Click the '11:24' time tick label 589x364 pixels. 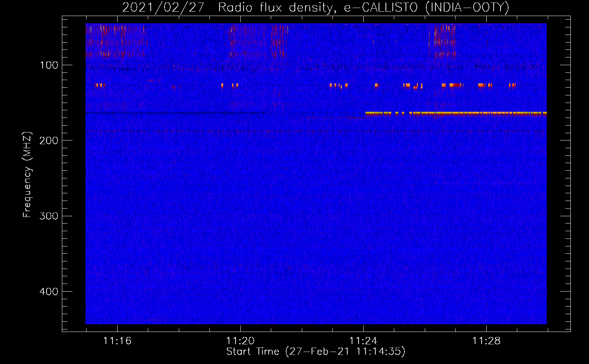[363, 341]
